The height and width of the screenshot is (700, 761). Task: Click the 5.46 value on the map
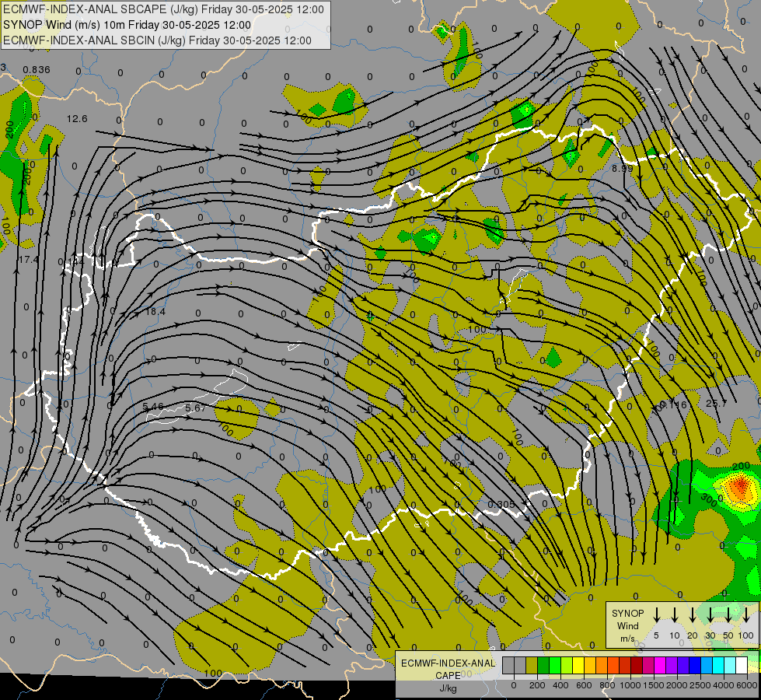(x=153, y=406)
